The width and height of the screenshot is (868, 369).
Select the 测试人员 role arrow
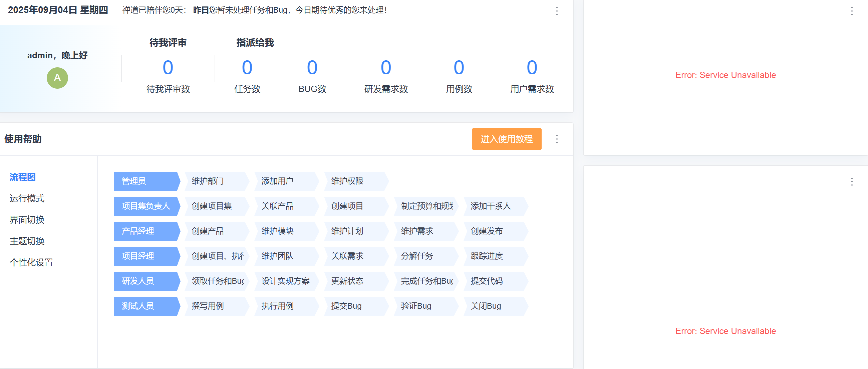coord(146,306)
